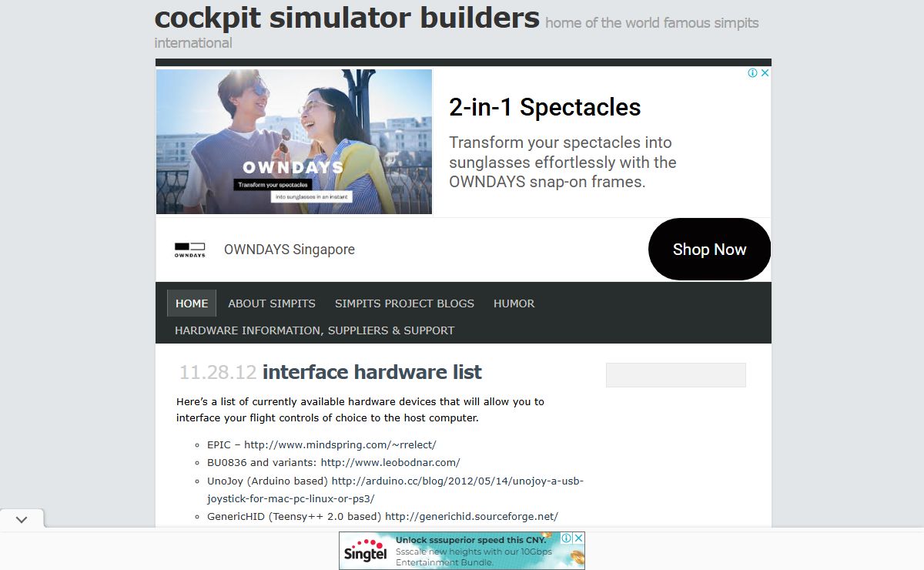924x570 pixels.
Task: Click the cockpit simulator builders site title
Action: click(346, 17)
